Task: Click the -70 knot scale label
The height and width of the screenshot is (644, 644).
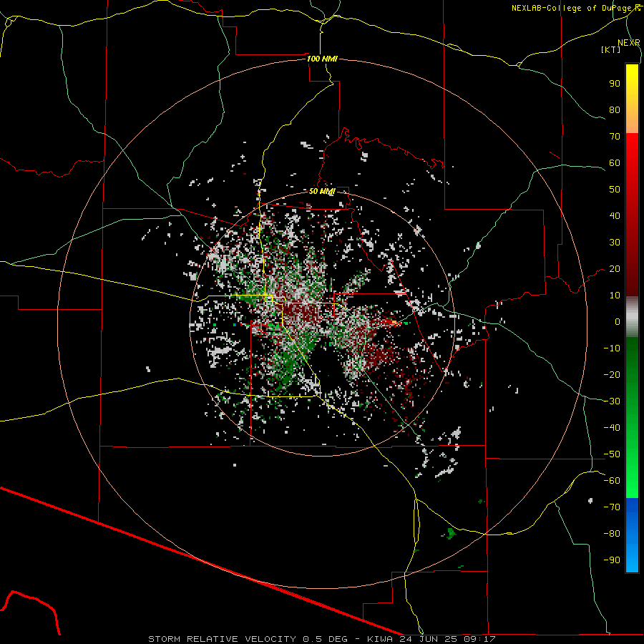Action: (x=612, y=507)
